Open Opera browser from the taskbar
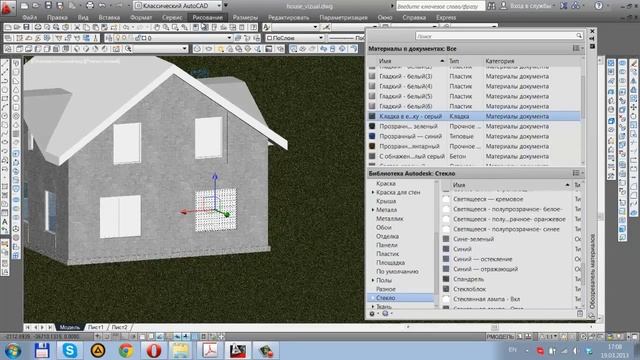Viewport: 640px width, 360px height. pos(153,350)
